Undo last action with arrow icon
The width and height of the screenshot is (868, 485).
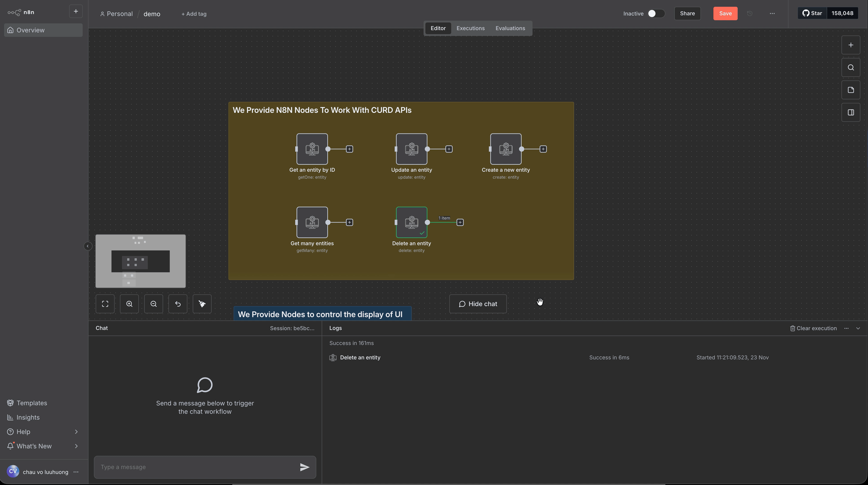(x=177, y=303)
